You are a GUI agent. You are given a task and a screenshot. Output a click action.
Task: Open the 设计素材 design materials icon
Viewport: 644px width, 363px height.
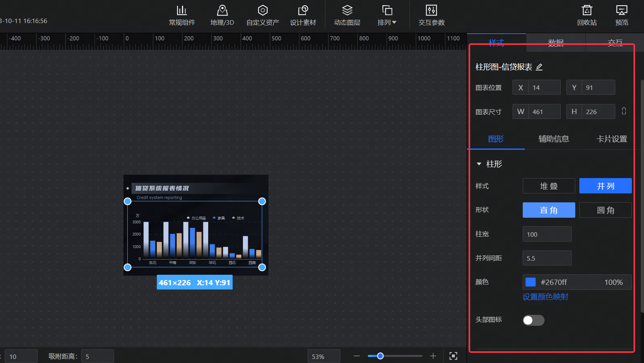[x=303, y=11]
